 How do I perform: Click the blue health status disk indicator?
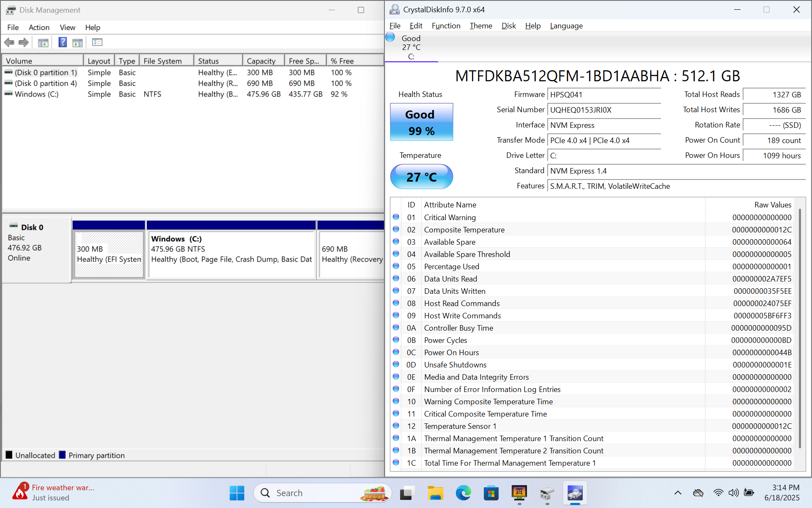(x=390, y=38)
